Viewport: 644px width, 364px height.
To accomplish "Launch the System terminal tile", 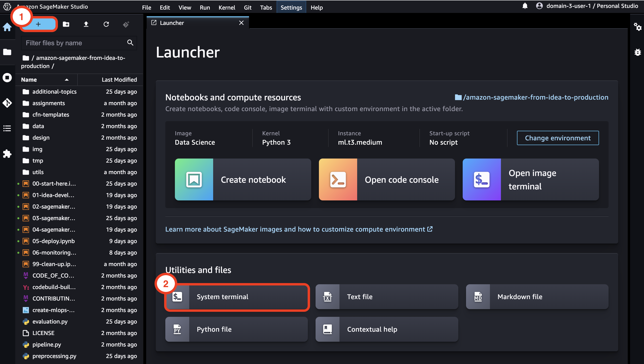I will point(237,297).
